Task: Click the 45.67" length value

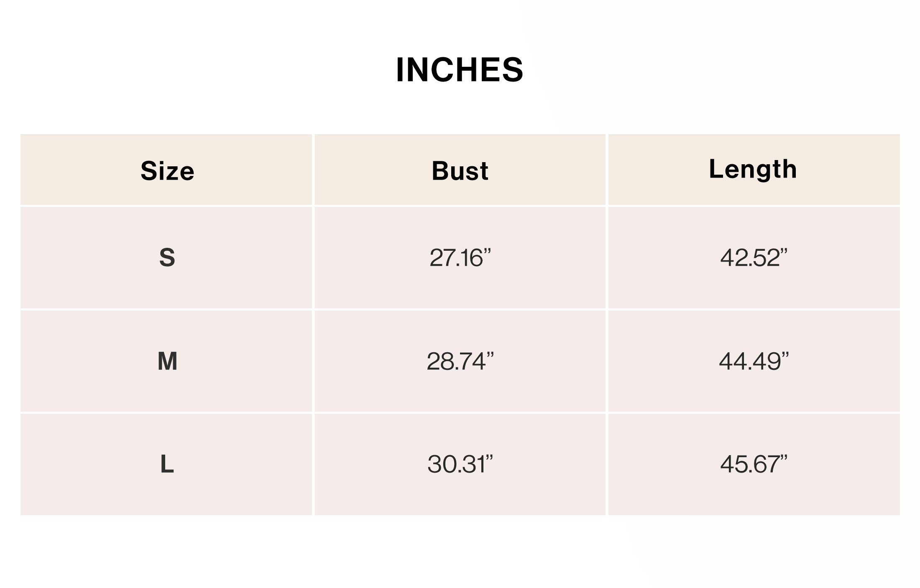Action: click(x=754, y=464)
